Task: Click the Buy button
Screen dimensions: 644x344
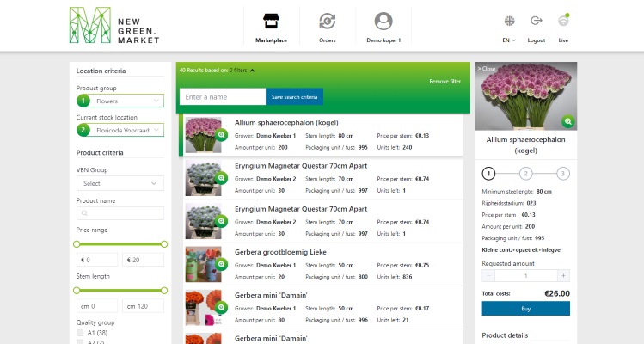Action: pos(525,309)
